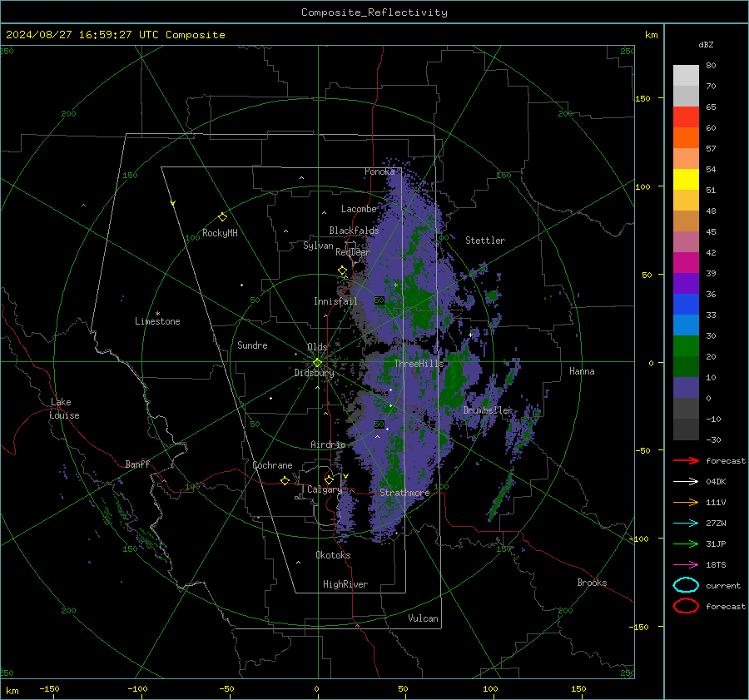Screen dimensions: 749x700
Task: Click the -150 value on bottom axis
Action: coord(49,688)
